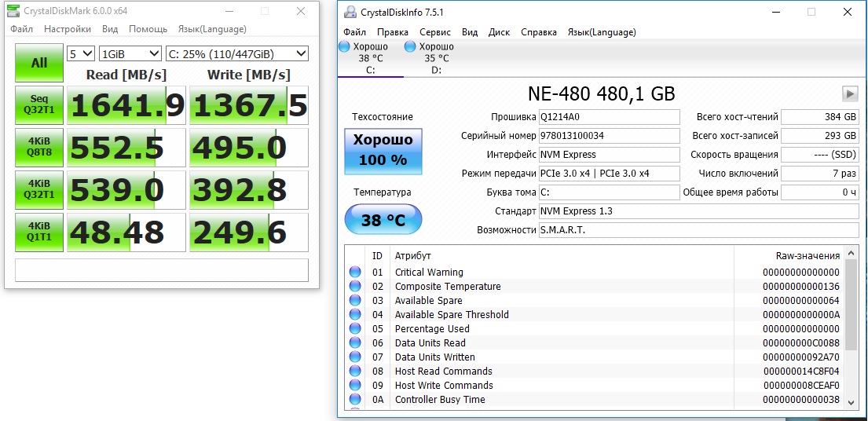
Task: Open the 1GiB test size dropdown
Action: (130, 53)
